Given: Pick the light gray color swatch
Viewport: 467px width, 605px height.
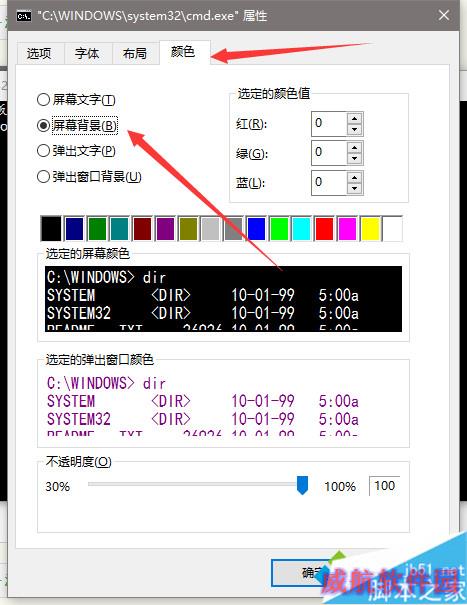Looking at the screenshot, I should pyautogui.click(x=210, y=229).
